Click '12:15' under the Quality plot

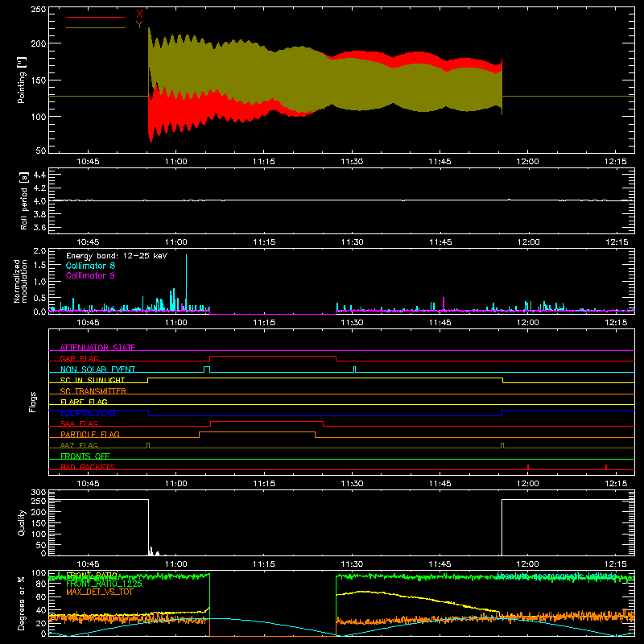(616, 564)
